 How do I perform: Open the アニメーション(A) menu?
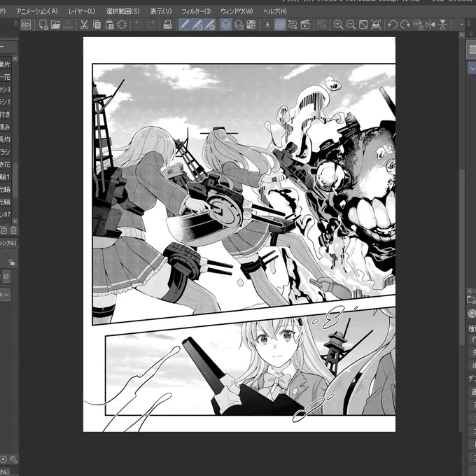click(36, 11)
